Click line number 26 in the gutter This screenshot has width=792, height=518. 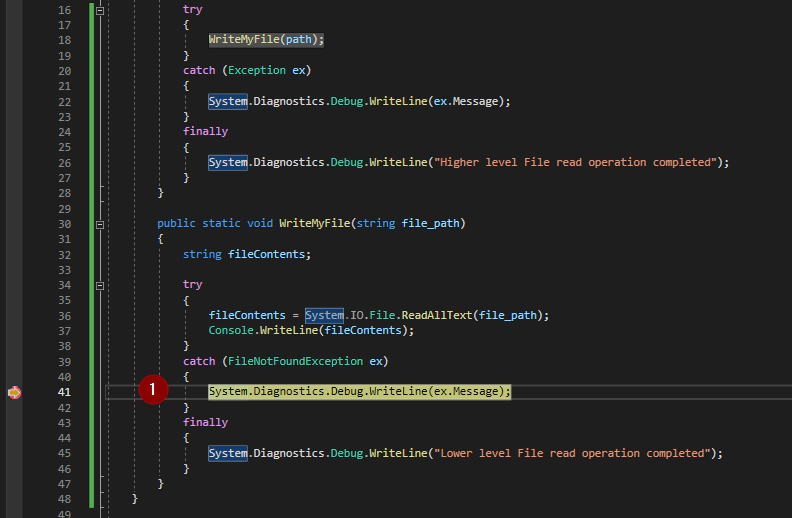[x=65, y=163]
